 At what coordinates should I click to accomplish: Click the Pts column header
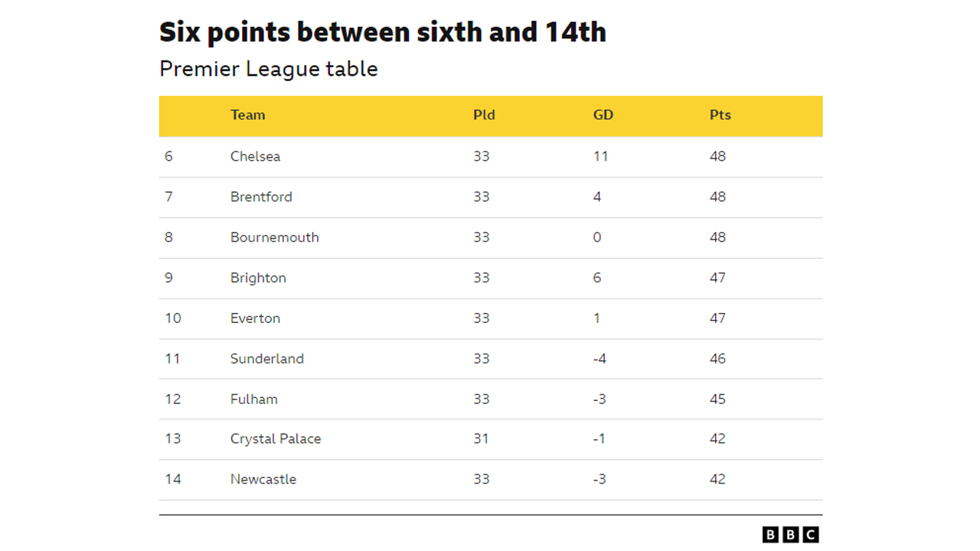pos(720,115)
